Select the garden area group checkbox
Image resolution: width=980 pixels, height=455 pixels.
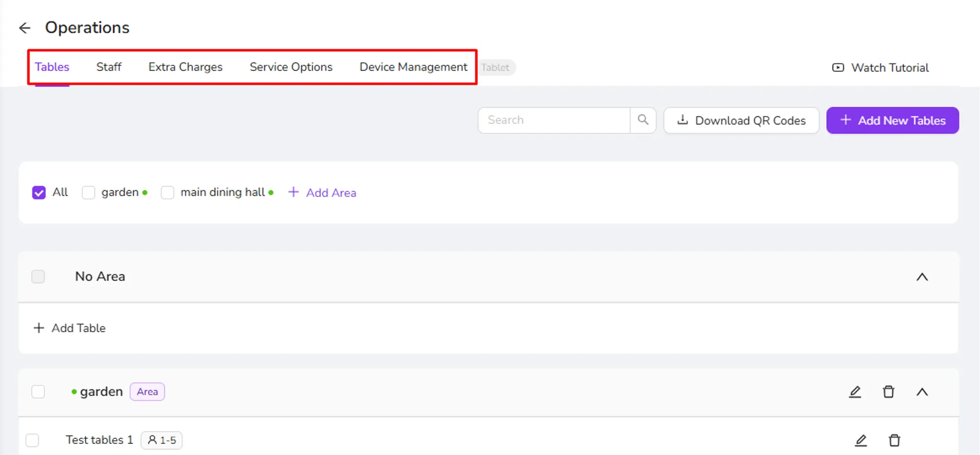pyautogui.click(x=38, y=392)
